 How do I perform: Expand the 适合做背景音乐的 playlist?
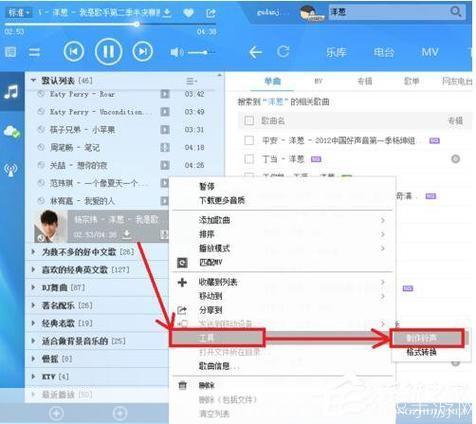(x=33, y=341)
